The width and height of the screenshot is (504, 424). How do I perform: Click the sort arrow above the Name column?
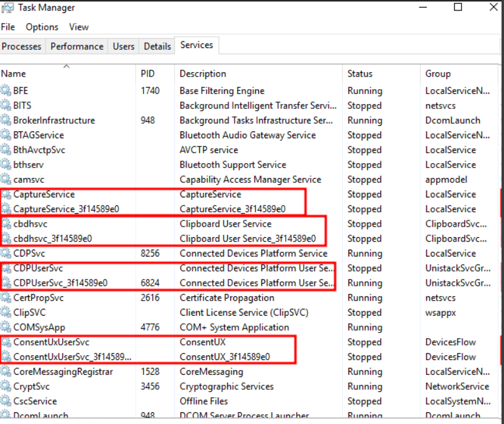tap(67, 66)
